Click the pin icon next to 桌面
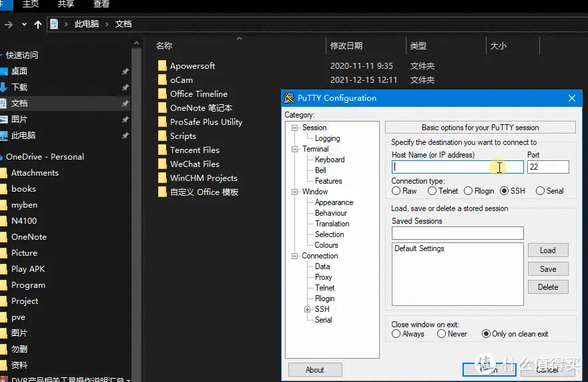The width and height of the screenshot is (588, 382). tap(125, 71)
